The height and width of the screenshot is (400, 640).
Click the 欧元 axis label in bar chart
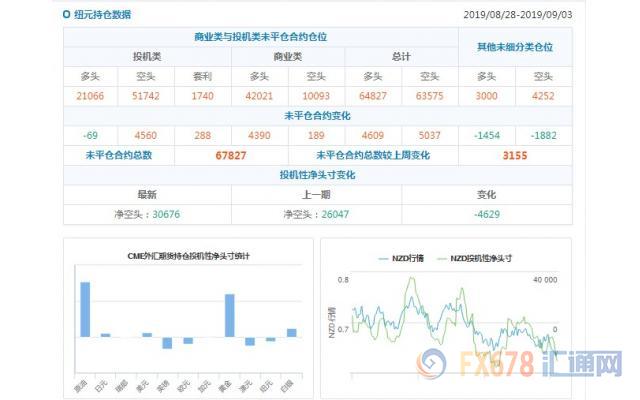[x=184, y=385]
